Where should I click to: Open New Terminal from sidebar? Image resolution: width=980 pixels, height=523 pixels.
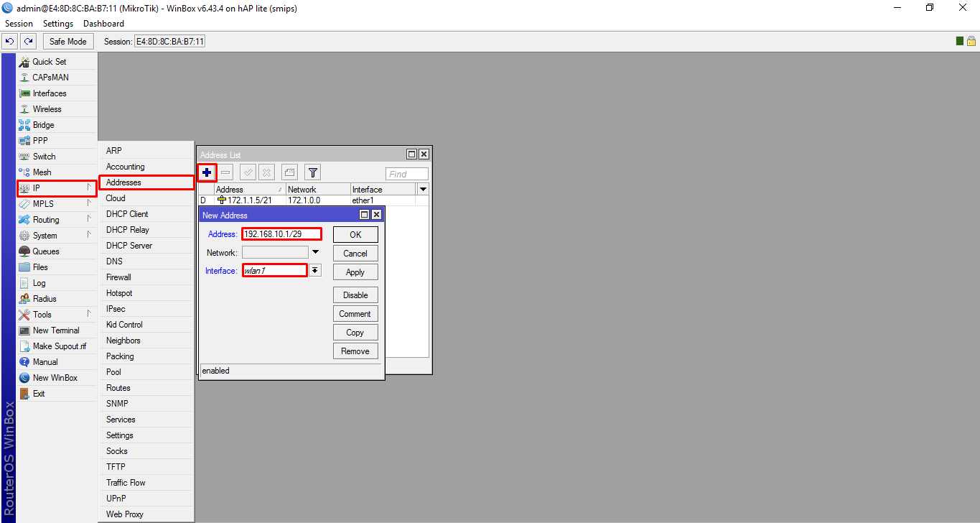click(x=57, y=330)
